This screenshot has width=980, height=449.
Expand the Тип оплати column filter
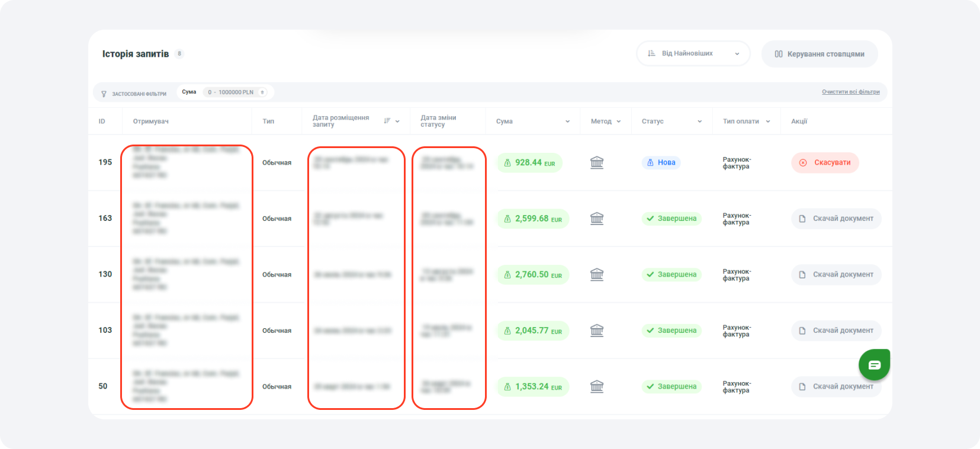click(x=768, y=121)
